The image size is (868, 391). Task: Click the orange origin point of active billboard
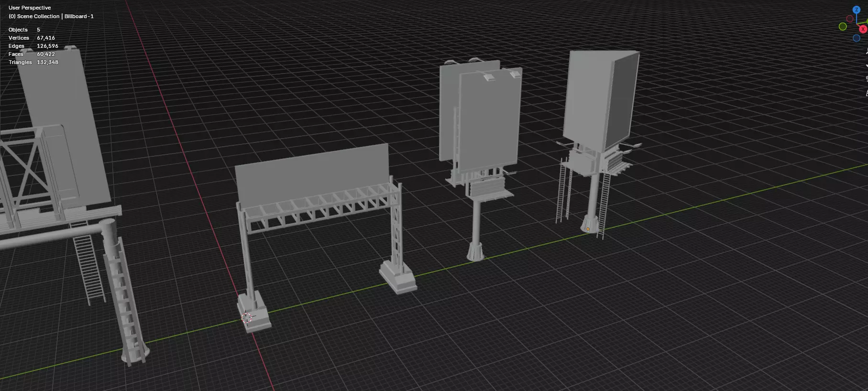588,229
